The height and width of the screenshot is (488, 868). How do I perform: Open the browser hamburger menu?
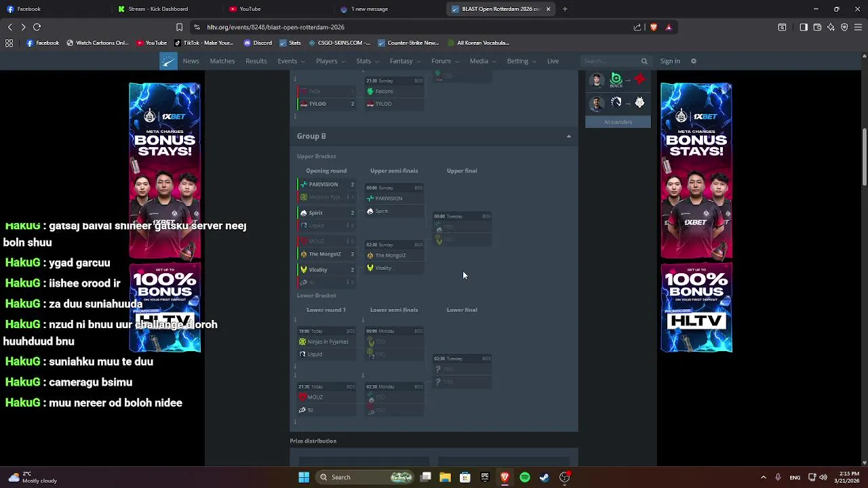(859, 27)
